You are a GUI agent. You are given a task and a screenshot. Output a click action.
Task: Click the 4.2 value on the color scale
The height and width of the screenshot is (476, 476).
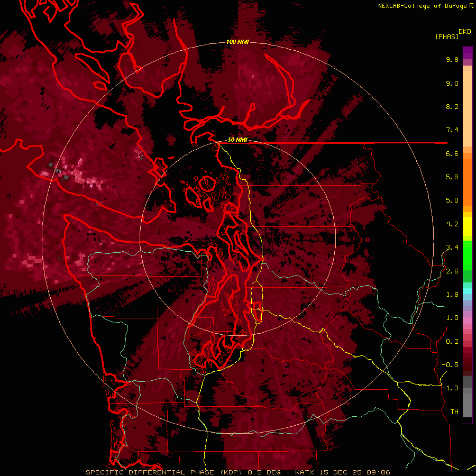(x=452, y=224)
